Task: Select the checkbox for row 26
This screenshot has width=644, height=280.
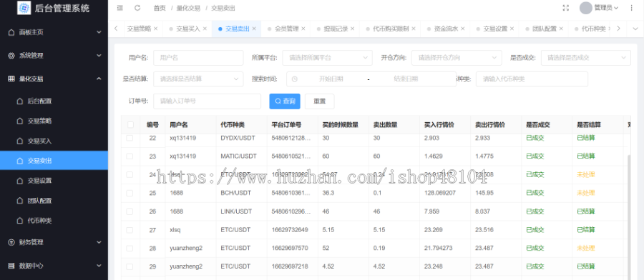Action: [130, 211]
